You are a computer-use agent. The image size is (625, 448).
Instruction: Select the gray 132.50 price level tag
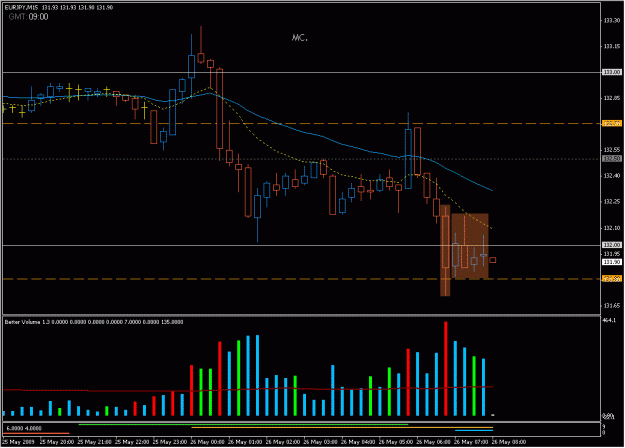pyautogui.click(x=612, y=159)
